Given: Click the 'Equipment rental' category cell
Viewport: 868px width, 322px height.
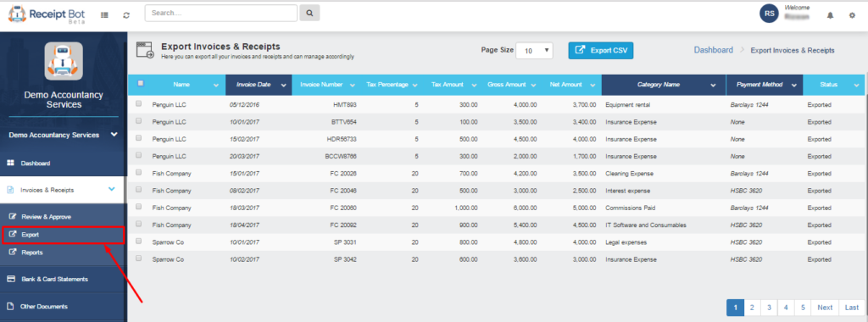Looking at the screenshot, I should (628, 104).
